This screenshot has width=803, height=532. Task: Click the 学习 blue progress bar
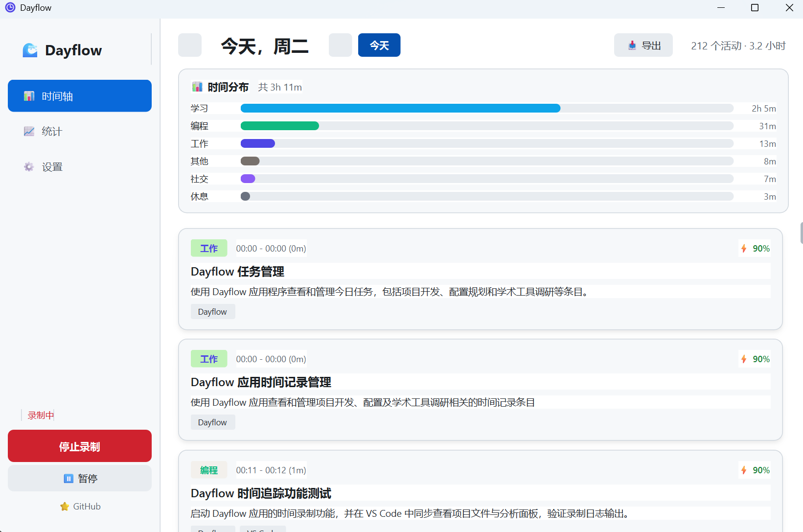coord(400,108)
